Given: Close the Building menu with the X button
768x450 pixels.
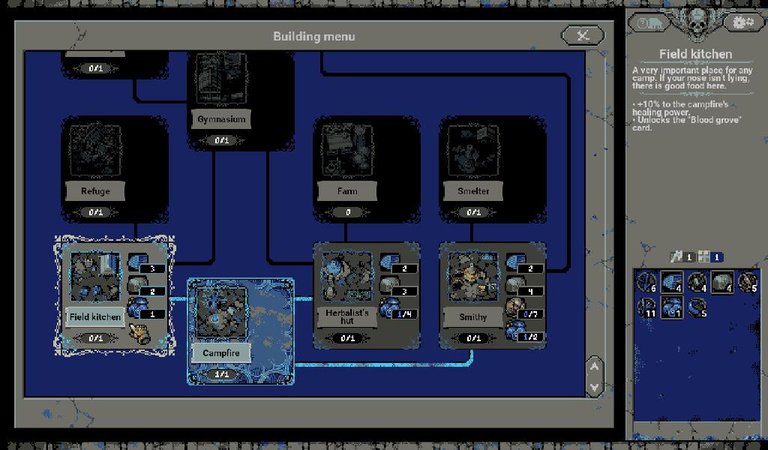Looking at the screenshot, I should coord(582,36).
